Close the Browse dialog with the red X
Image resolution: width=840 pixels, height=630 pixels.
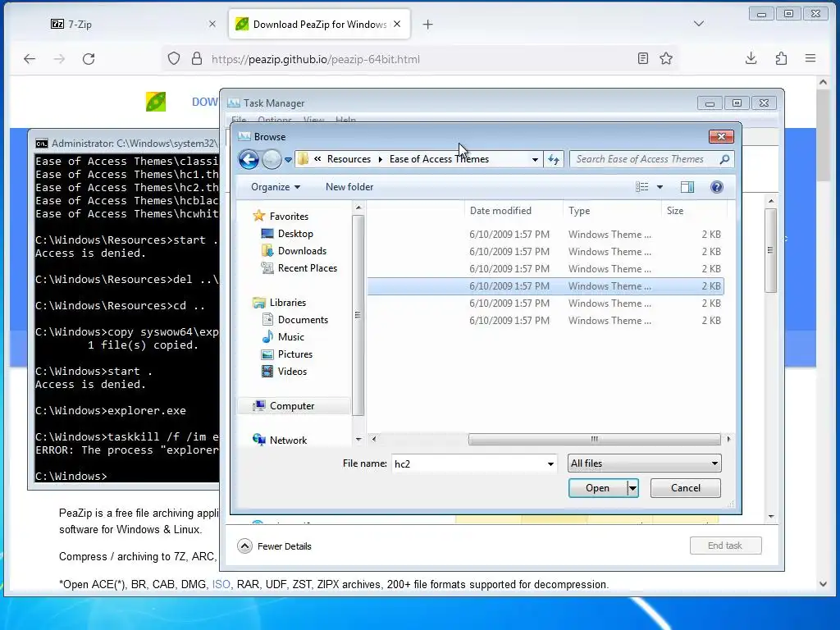click(x=721, y=137)
